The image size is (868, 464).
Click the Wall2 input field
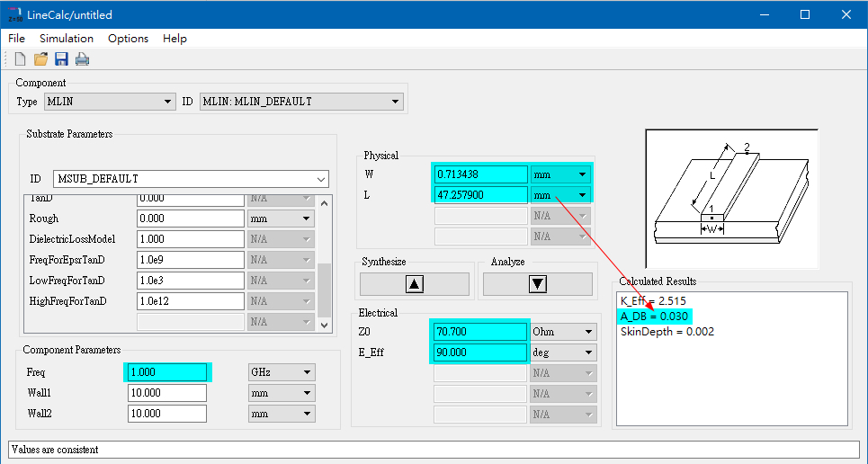[x=167, y=414]
